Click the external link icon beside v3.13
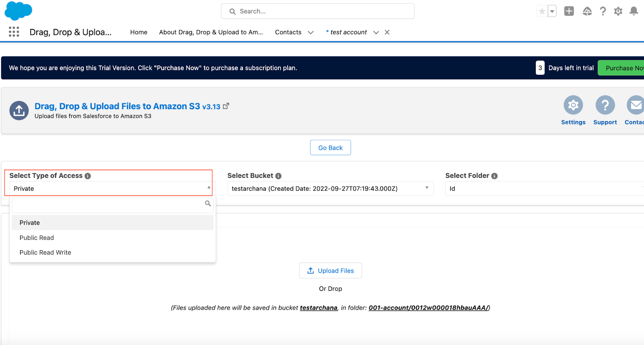This screenshot has height=345, width=644. [x=226, y=106]
